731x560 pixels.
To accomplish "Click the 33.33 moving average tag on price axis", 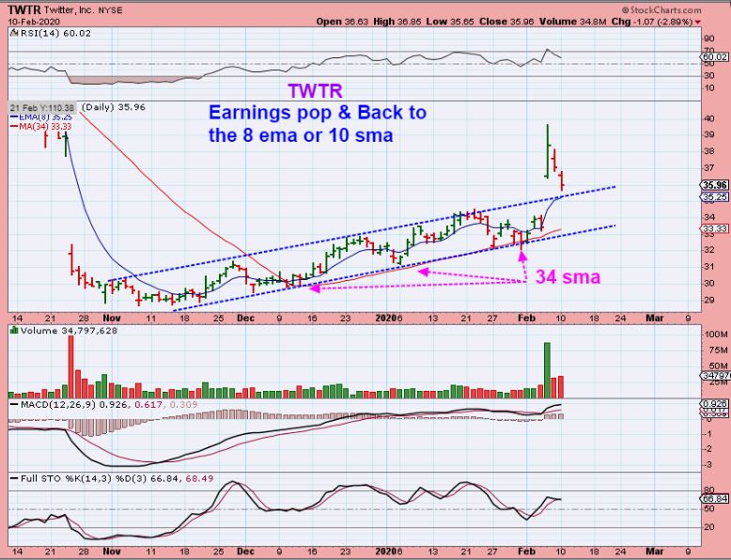I will 715,228.
